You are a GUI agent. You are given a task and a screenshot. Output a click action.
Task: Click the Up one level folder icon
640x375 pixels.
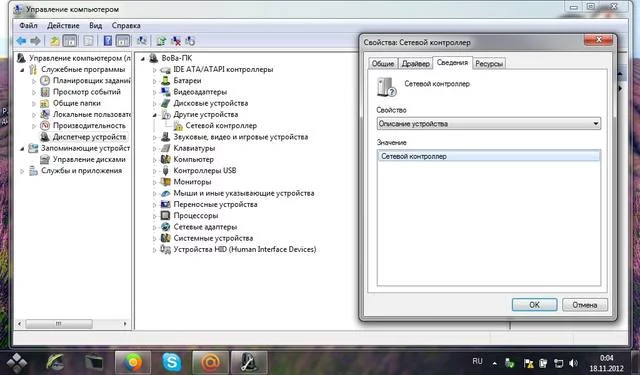pyautogui.click(x=55, y=41)
